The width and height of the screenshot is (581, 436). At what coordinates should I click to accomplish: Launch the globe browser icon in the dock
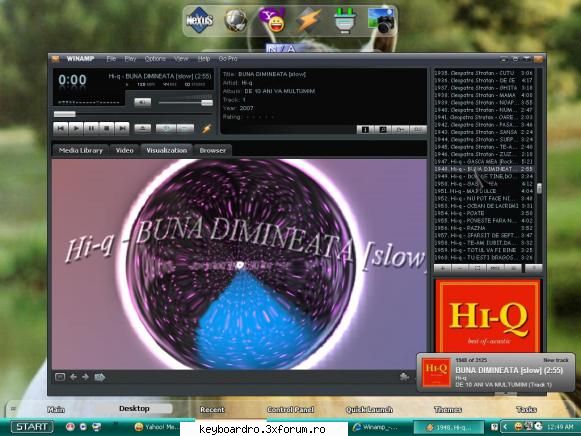236,20
